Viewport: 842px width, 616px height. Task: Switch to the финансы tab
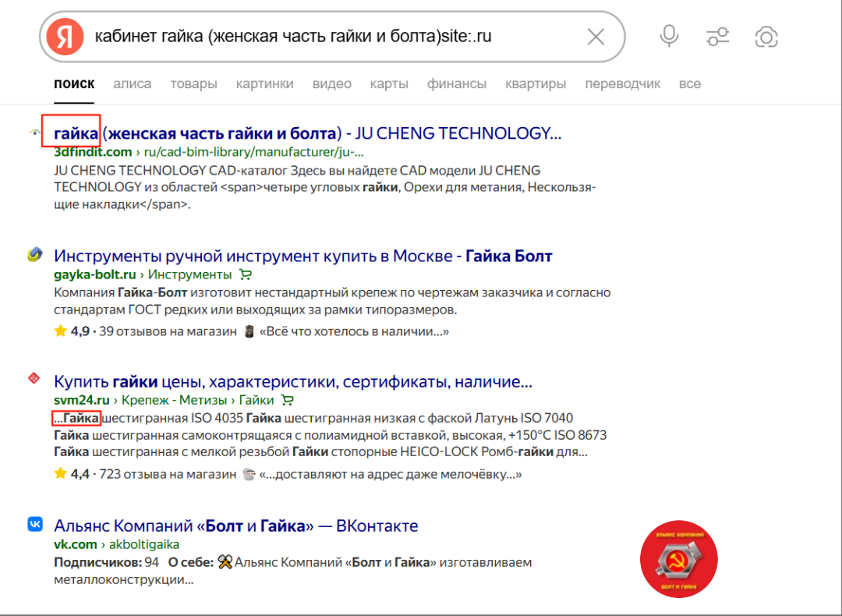pos(457,83)
